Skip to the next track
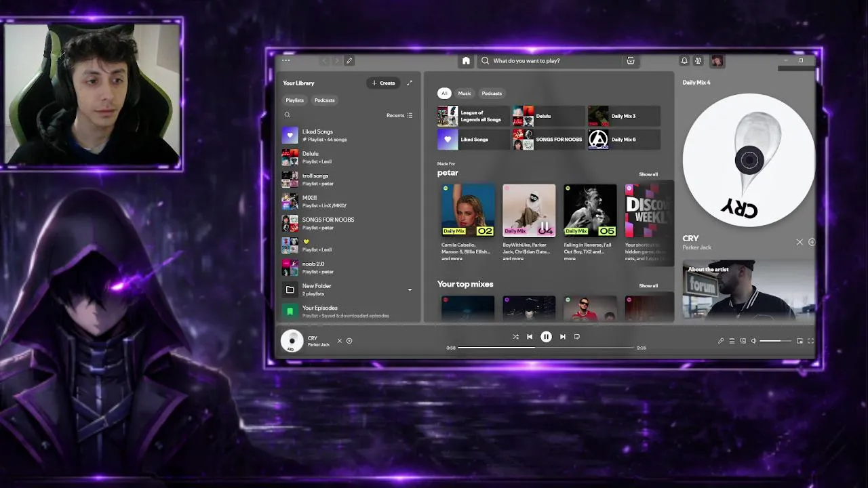868x488 pixels. [562, 337]
